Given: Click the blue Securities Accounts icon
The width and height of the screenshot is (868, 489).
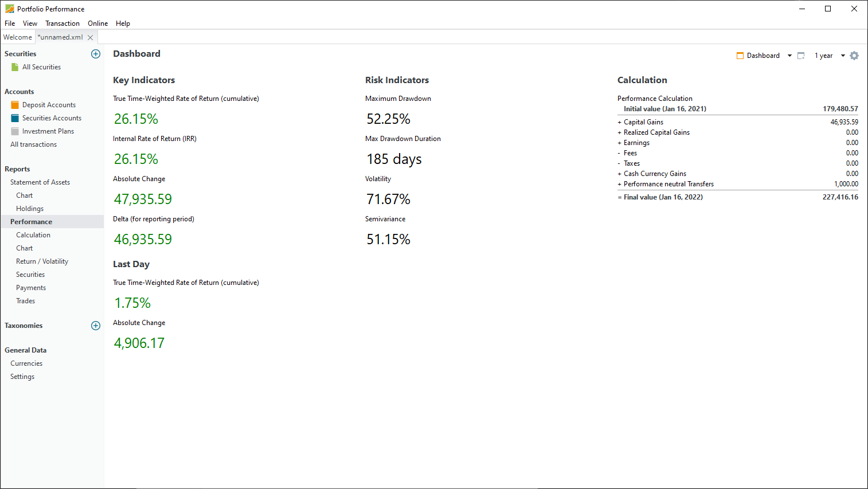Looking at the screenshot, I should [15, 118].
